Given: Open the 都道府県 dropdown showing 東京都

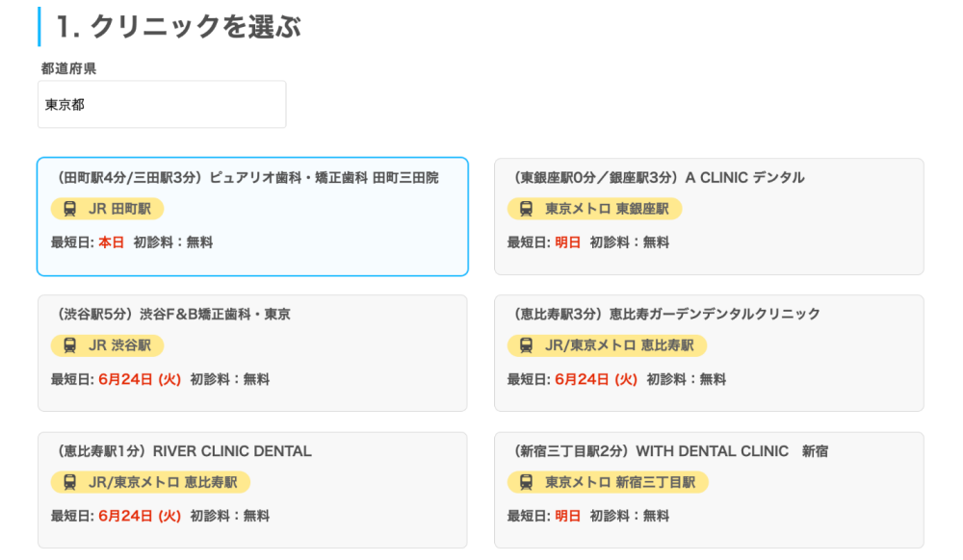Looking at the screenshot, I should [x=162, y=104].
